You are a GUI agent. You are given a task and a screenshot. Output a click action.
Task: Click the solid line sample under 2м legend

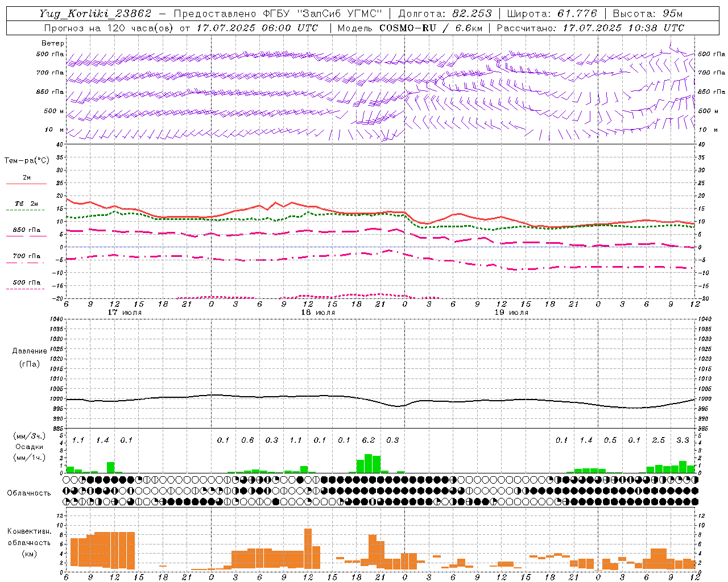tap(26, 184)
